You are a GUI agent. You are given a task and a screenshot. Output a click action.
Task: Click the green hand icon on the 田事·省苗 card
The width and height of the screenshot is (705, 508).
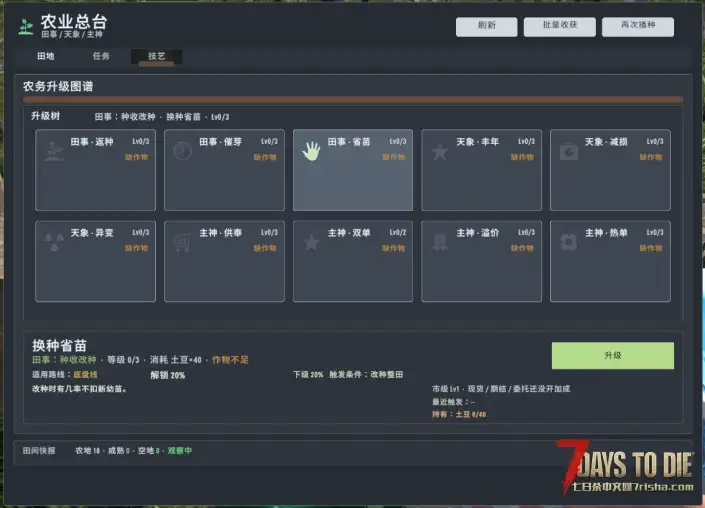tap(311, 151)
